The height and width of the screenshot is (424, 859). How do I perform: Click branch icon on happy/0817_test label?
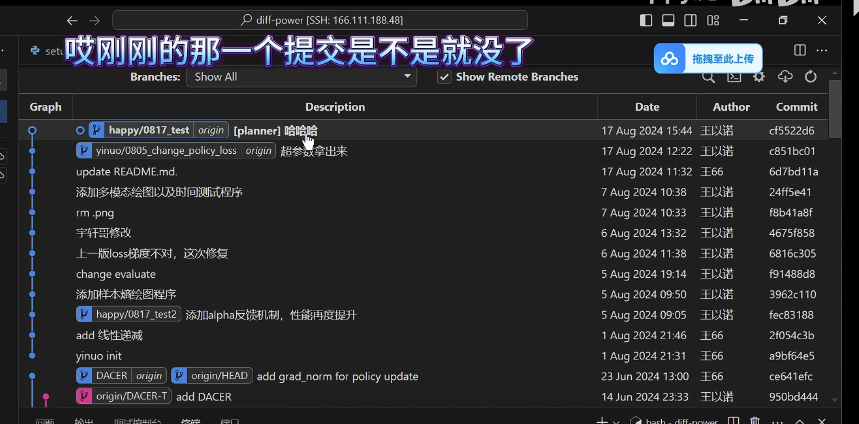(96, 130)
